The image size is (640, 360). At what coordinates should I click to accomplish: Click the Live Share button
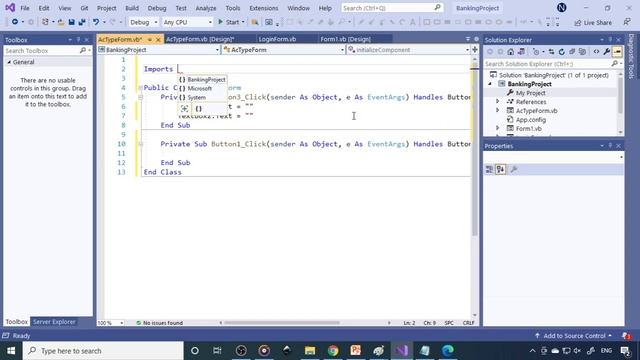(x=593, y=22)
